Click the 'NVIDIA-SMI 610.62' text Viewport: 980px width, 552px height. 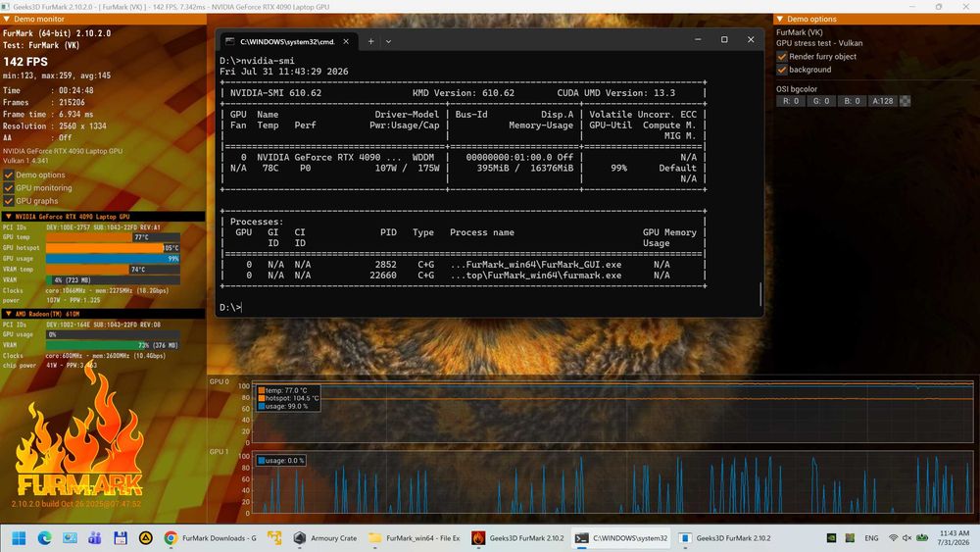coord(275,92)
